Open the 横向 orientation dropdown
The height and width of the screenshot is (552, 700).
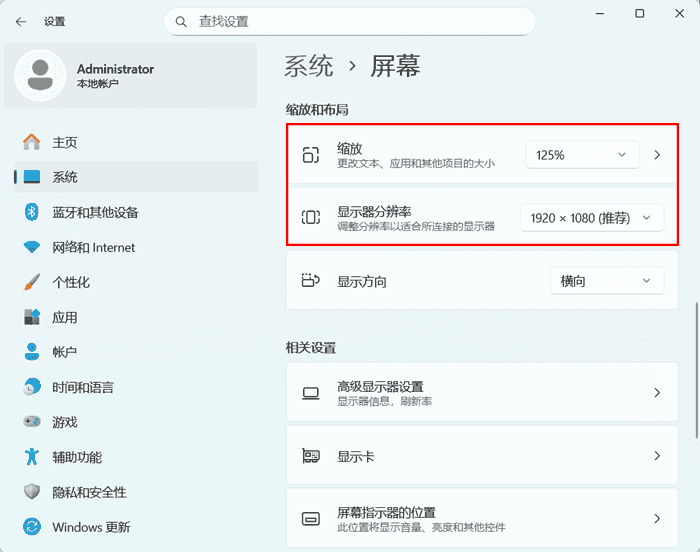tap(607, 281)
